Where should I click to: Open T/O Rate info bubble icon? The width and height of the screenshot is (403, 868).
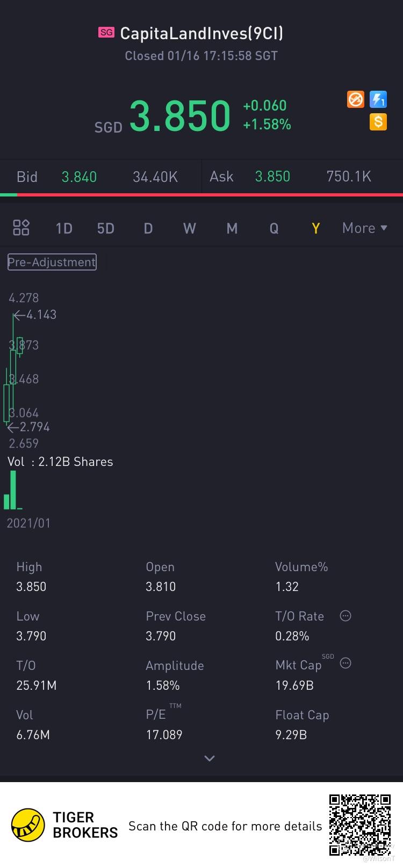(x=346, y=616)
